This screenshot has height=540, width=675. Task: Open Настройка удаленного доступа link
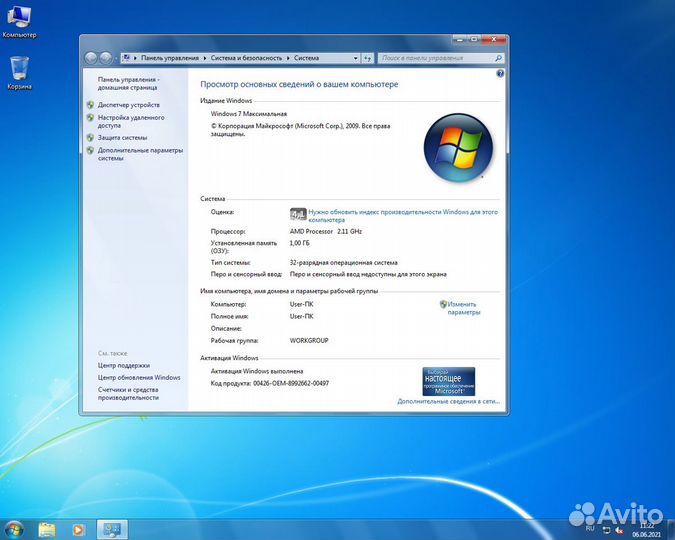point(131,121)
